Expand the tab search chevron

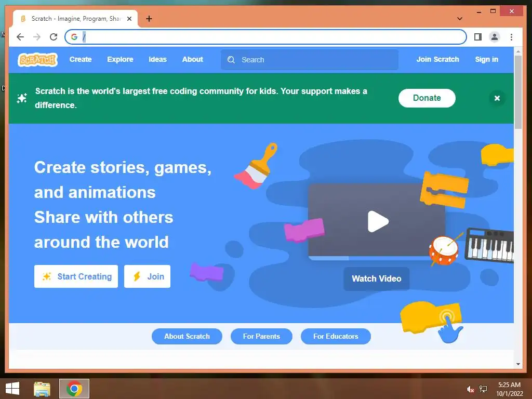tap(460, 19)
